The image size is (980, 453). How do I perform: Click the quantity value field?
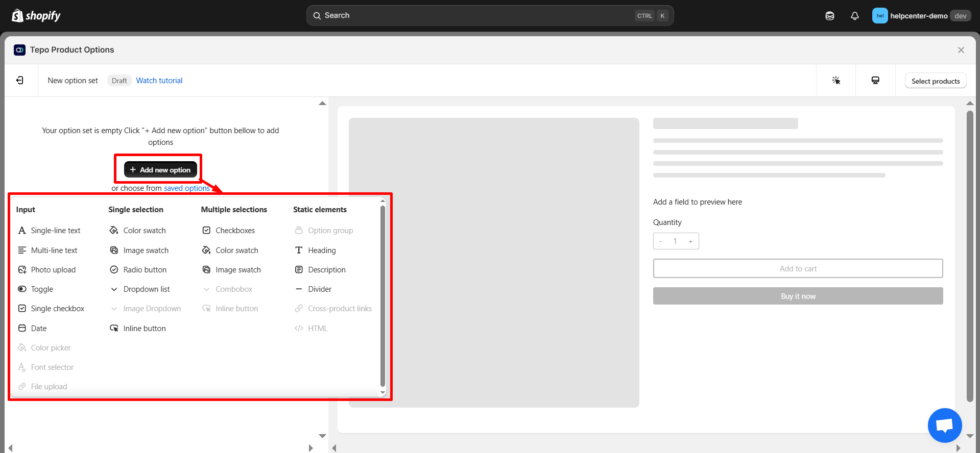tap(675, 241)
